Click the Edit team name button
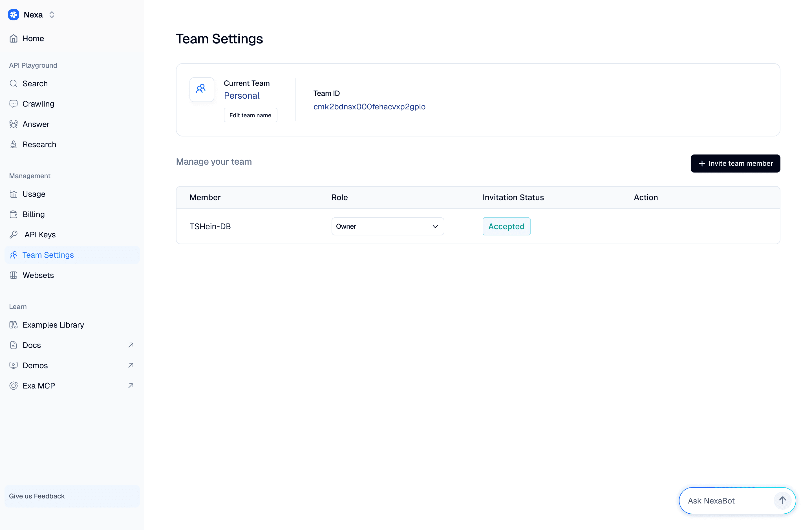The image size is (812, 530). click(x=250, y=115)
